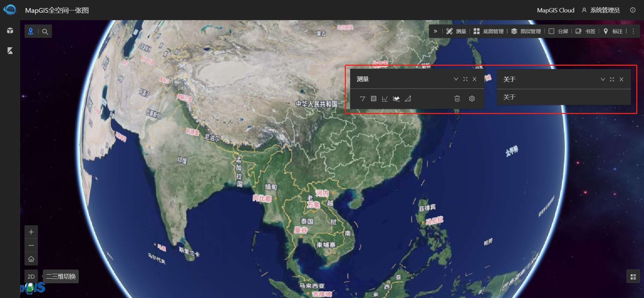Open 图层管理 layer management

click(526, 31)
